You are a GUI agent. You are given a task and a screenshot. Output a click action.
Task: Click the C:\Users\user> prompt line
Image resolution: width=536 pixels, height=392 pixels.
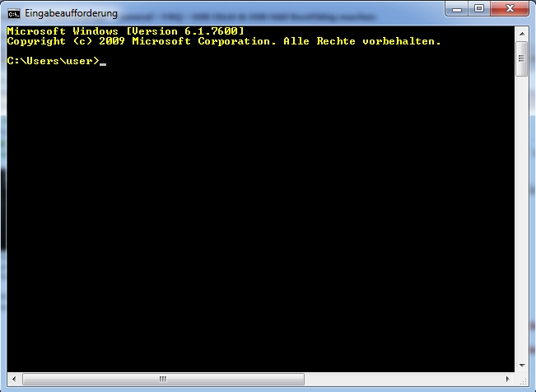(x=53, y=61)
